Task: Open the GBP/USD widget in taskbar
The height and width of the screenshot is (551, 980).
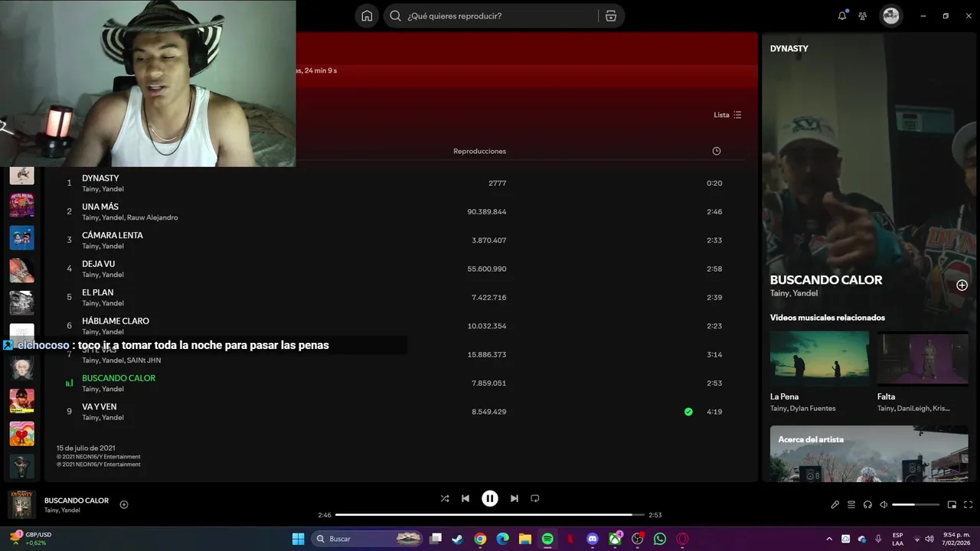Action: click(31, 539)
